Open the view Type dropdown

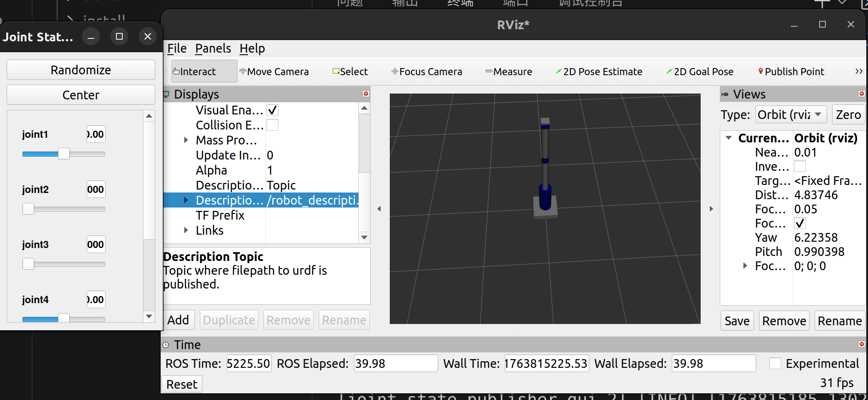click(x=790, y=114)
